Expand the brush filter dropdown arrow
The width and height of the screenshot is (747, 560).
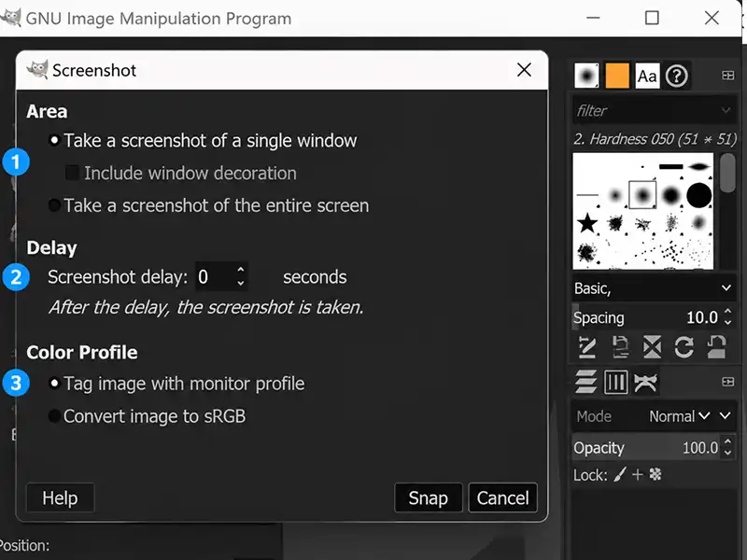coord(726,110)
